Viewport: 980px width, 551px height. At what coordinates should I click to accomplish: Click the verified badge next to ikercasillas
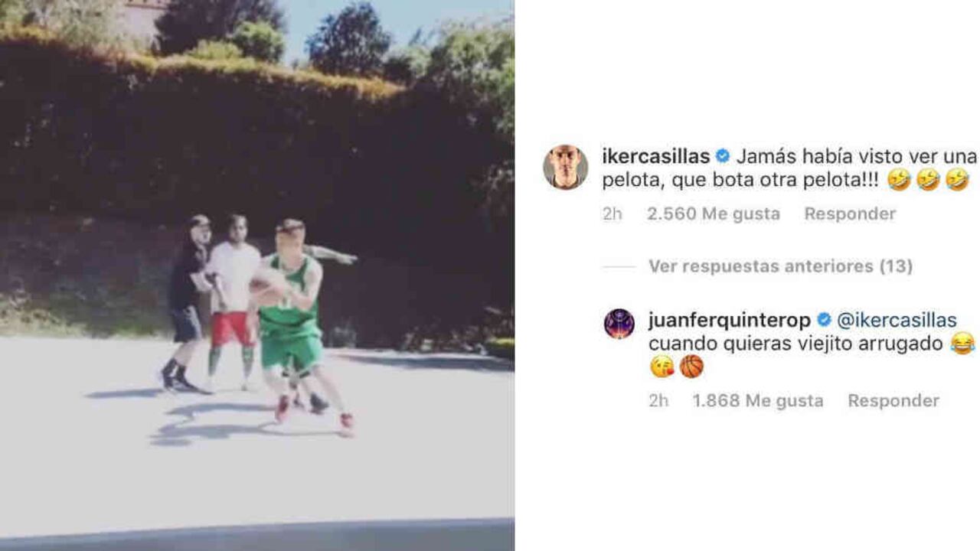tap(723, 157)
